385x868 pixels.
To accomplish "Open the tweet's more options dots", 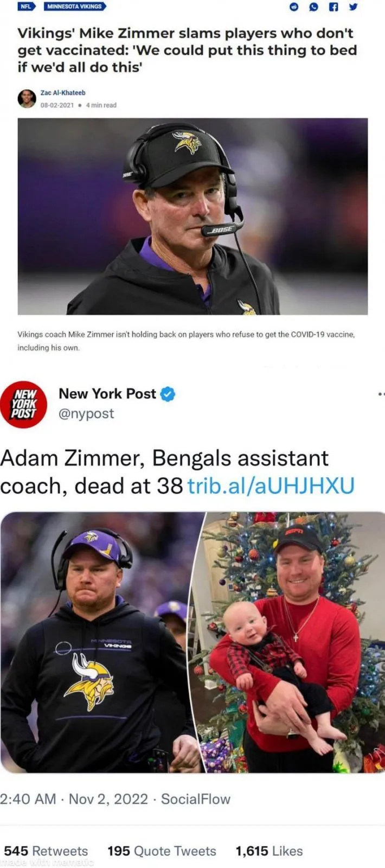I will point(381,394).
